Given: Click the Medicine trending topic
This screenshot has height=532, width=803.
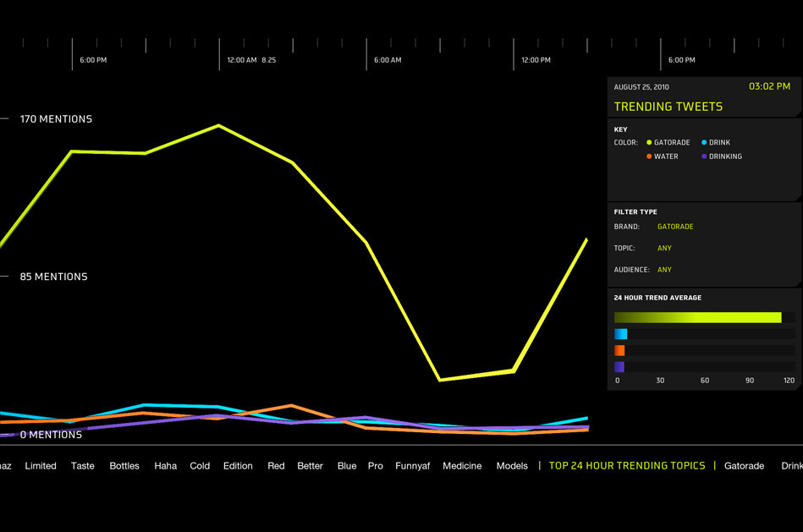Looking at the screenshot, I should tap(462, 466).
